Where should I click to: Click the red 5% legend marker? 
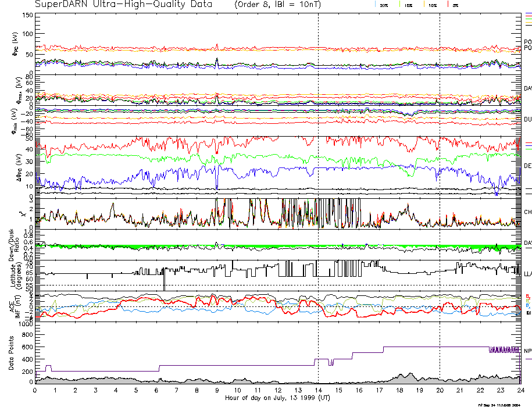point(455,5)
